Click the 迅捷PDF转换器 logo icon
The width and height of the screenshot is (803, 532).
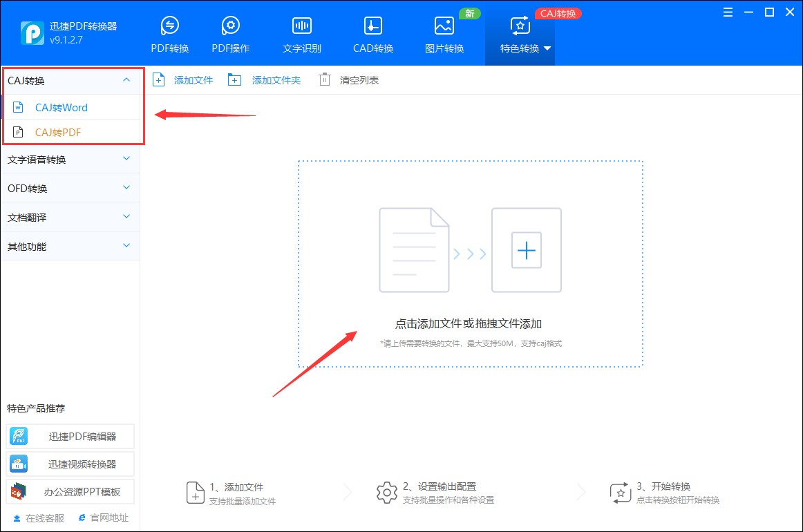click(32, 32)
